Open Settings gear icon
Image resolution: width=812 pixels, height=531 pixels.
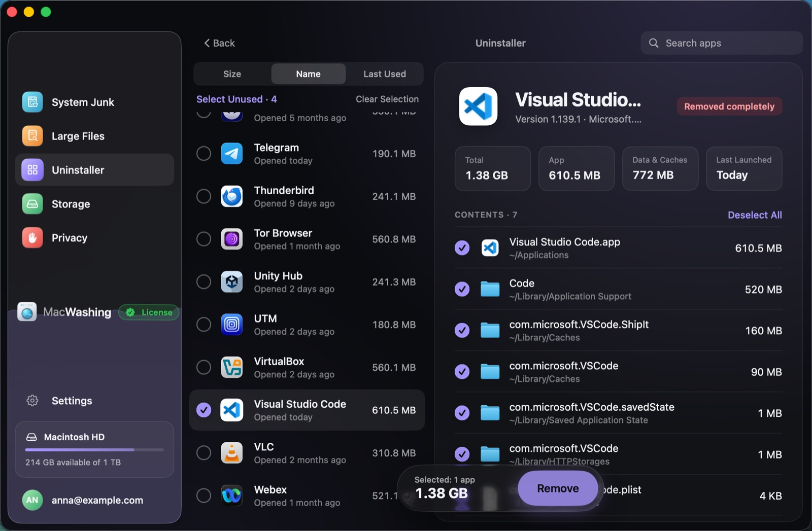pos(32,401)
